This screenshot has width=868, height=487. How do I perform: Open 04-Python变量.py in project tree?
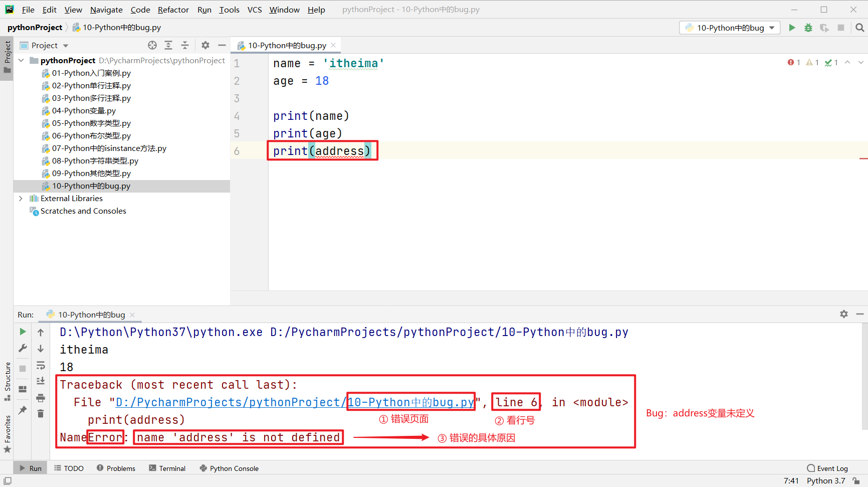pos(84,111)
